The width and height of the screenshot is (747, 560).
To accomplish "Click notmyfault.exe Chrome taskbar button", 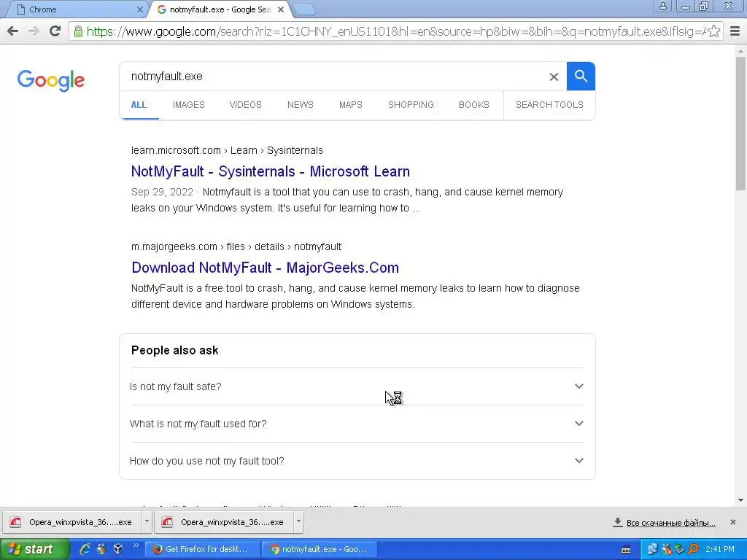I will tap(320, 549).
